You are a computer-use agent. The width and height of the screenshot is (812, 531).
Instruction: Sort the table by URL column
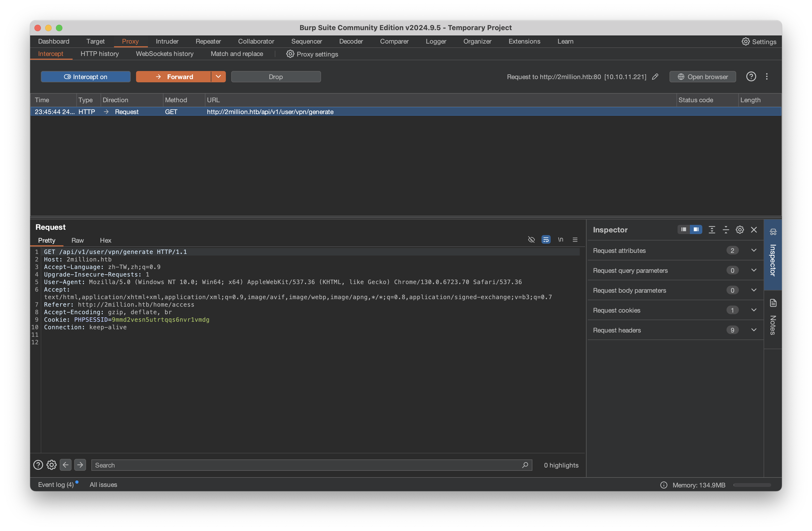pos(440,100)
